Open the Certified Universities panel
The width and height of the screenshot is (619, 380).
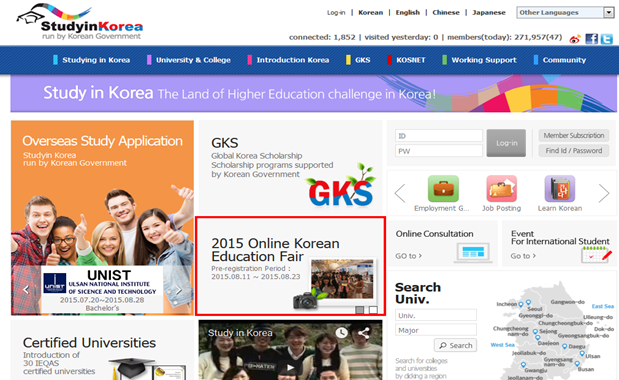tap(102, 350)
